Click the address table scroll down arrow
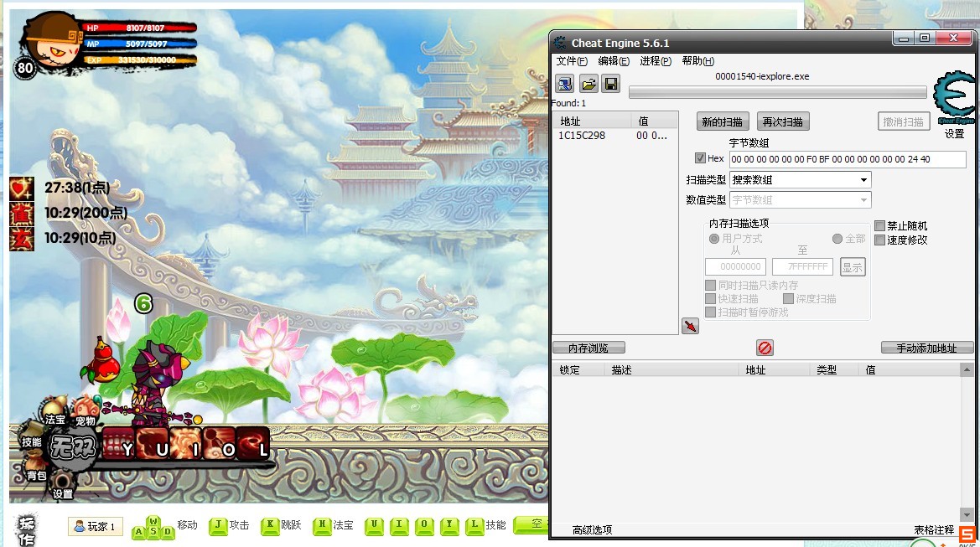Viewport: 980px width, 547px height. click(967, 515)
